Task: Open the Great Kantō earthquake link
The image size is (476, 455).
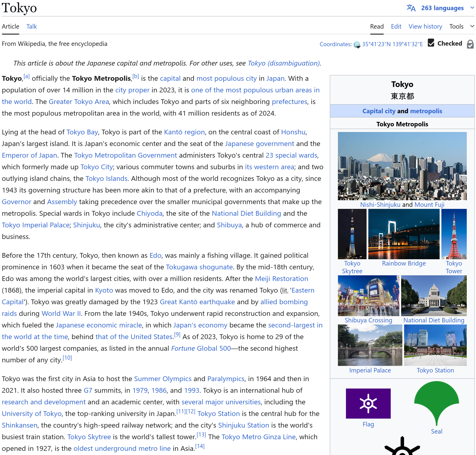Action: pos(197,302)
